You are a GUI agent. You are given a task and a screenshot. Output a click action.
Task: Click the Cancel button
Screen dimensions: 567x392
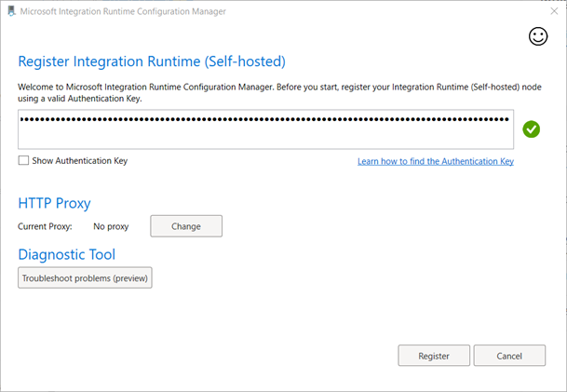point(509,356)
